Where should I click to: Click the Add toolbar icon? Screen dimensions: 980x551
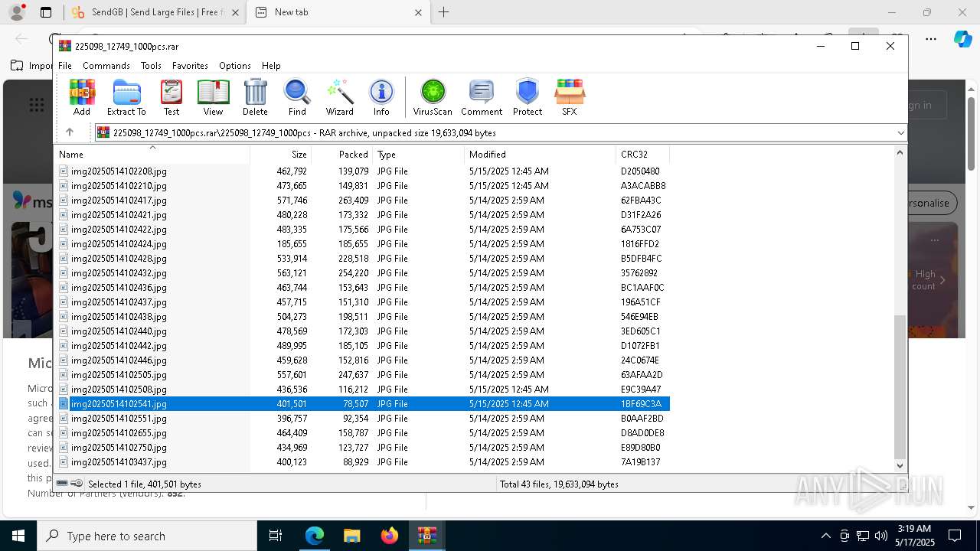pyautogui.click(x=82, y=97)
